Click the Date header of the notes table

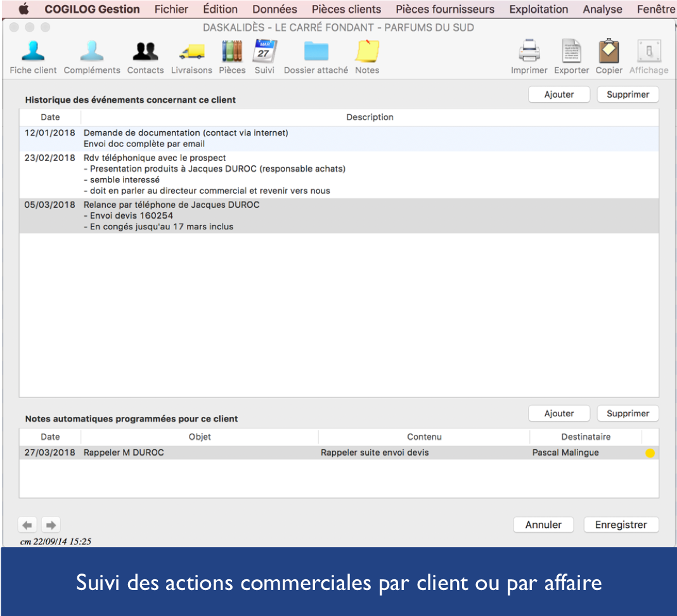click(x=50, y=437)
